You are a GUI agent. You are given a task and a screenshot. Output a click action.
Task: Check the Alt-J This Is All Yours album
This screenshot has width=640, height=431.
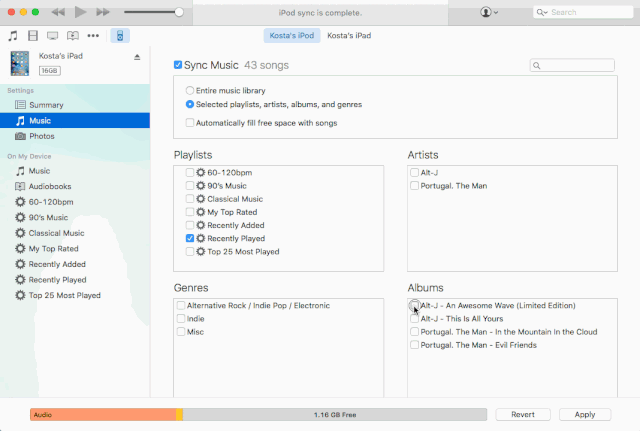point(414,318)
